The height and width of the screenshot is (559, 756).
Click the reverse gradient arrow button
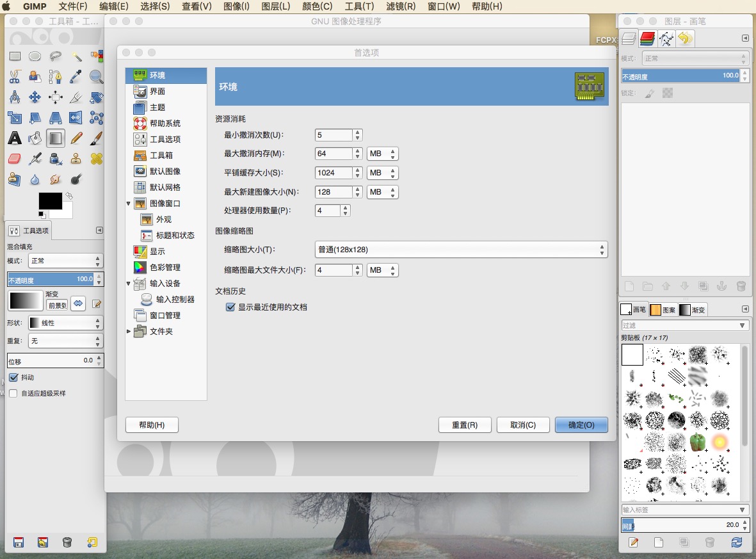78,304
